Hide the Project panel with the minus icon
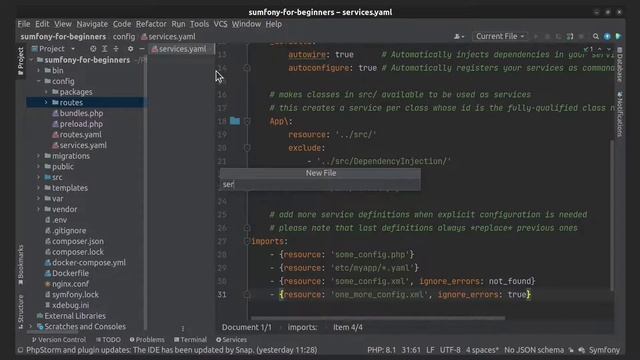640x360 pixels. pos(142,49)
